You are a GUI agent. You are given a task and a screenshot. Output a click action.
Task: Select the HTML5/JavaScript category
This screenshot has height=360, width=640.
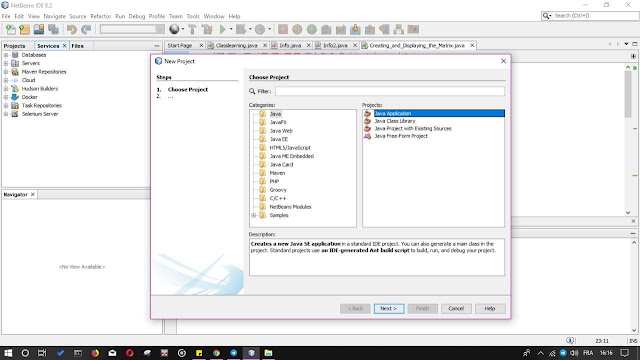click(x=290, y=148)
